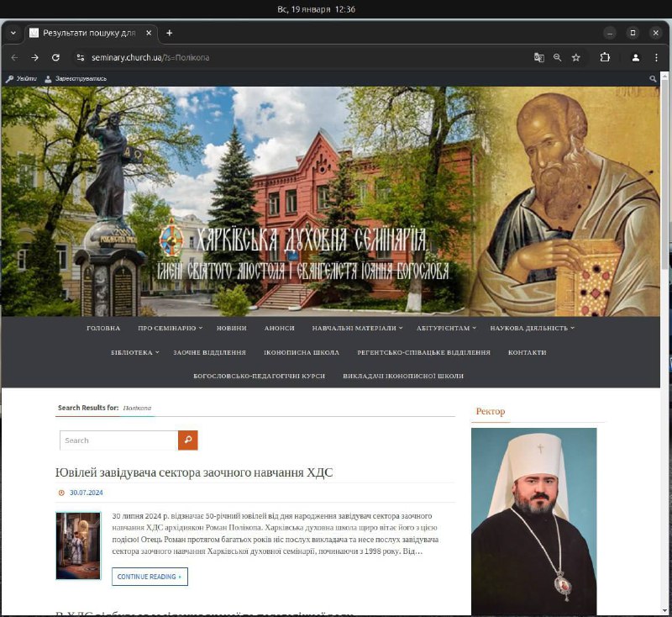Click the zoom magnifier icon in address bar
This screenshot has height=617, width=672.
[x=557, y=57]
